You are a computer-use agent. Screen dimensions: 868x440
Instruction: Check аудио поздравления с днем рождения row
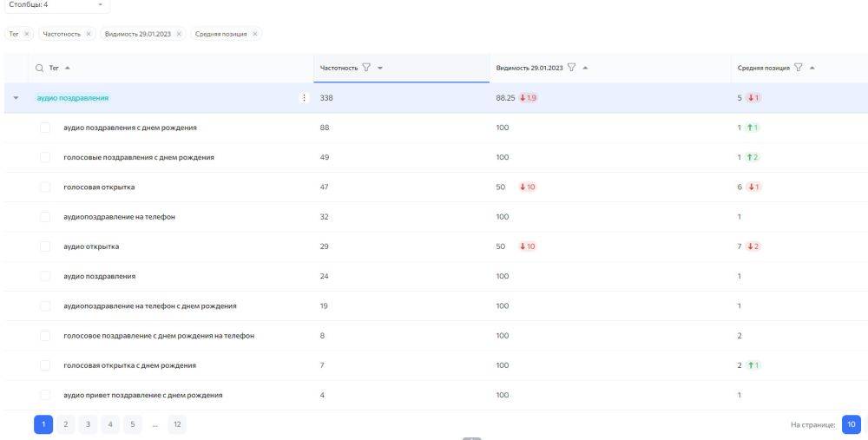[x=45, y=128]
